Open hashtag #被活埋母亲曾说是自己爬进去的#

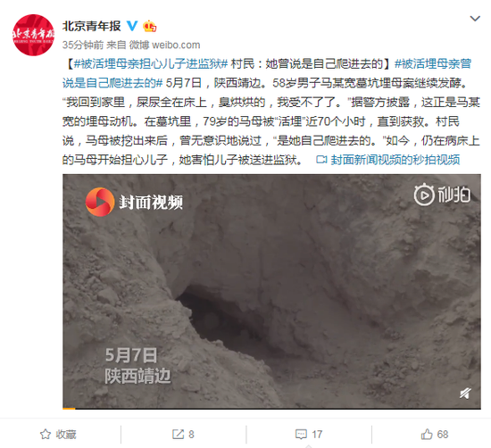[267, 73]
